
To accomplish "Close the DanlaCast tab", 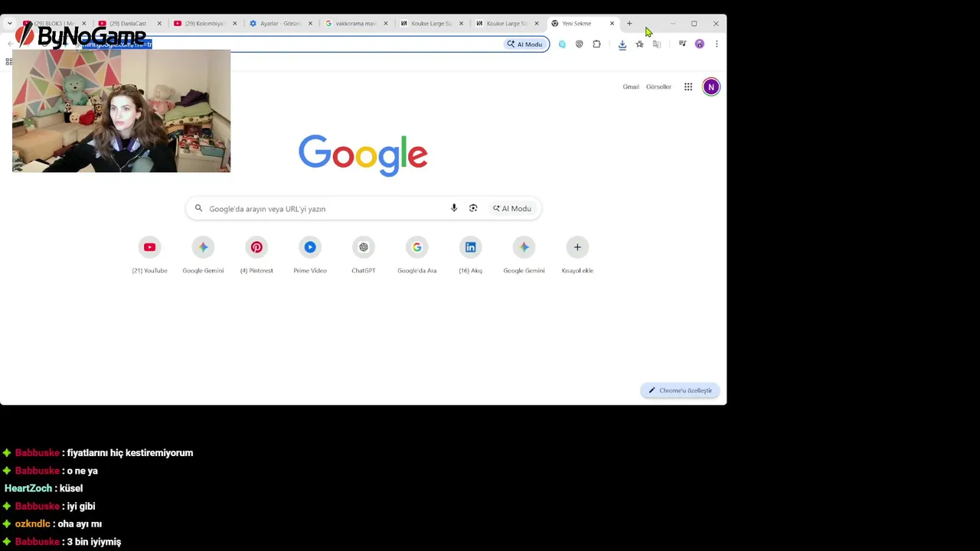I will (159, 24).
